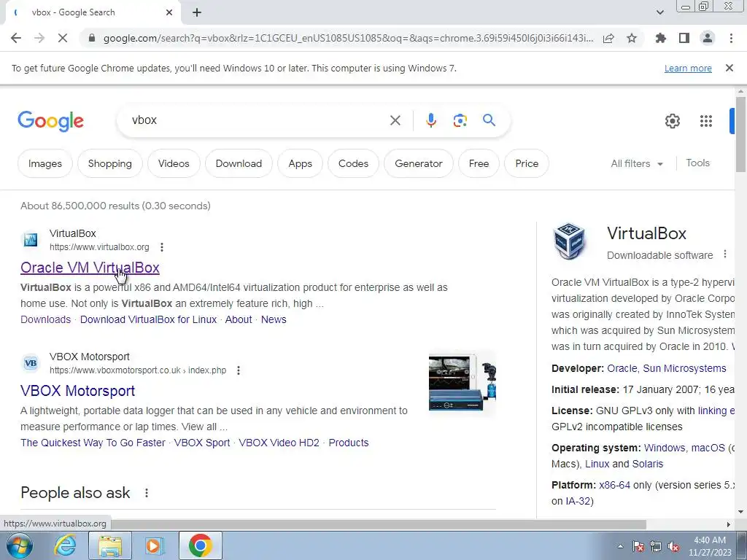The height and width of the screenshot is (560, 747).
Task: Open Windows Start menu
Action: pyautogui.click(x=20, y=545)
